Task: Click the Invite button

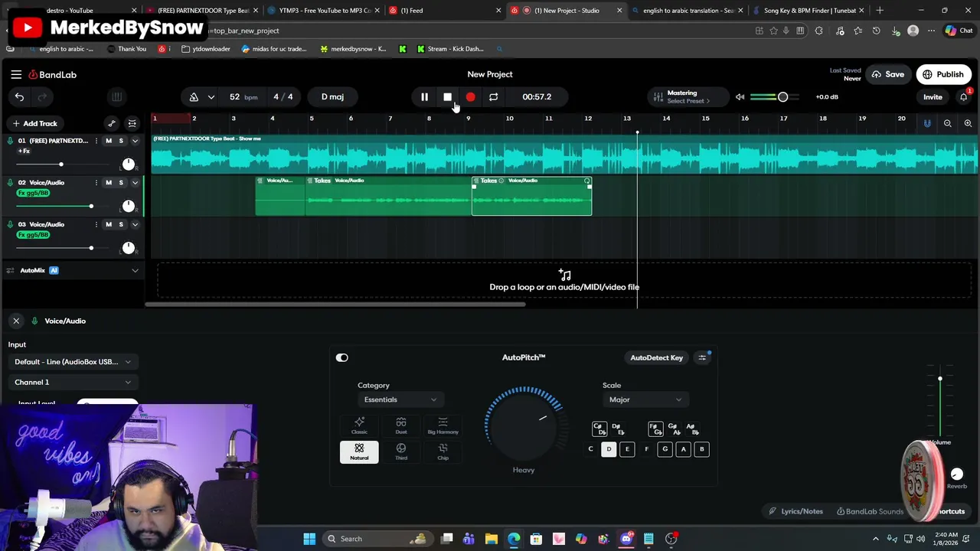Action: pyautogui.click(x=933, y=97)
